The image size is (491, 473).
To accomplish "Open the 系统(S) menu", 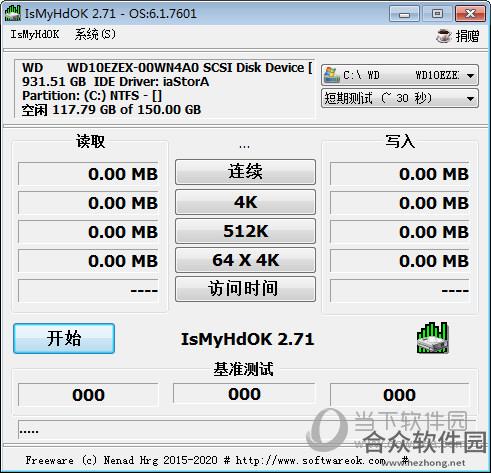I will (x=95, y=34).
